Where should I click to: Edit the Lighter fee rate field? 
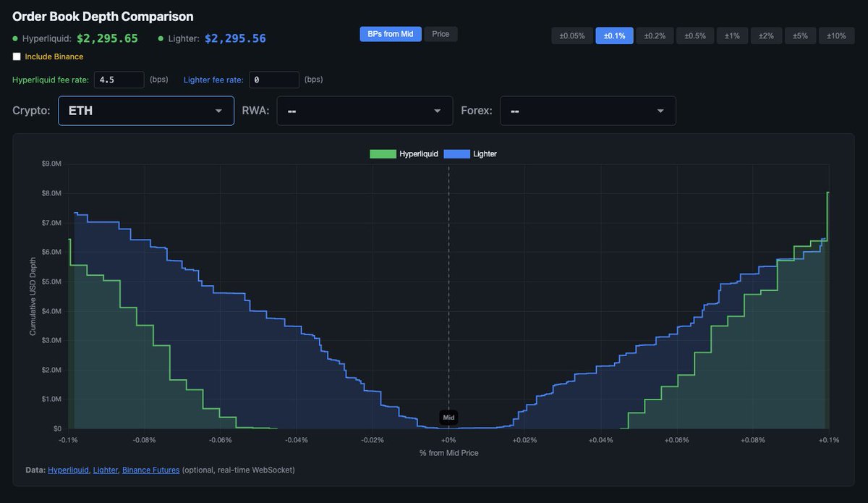pos(273,80)
